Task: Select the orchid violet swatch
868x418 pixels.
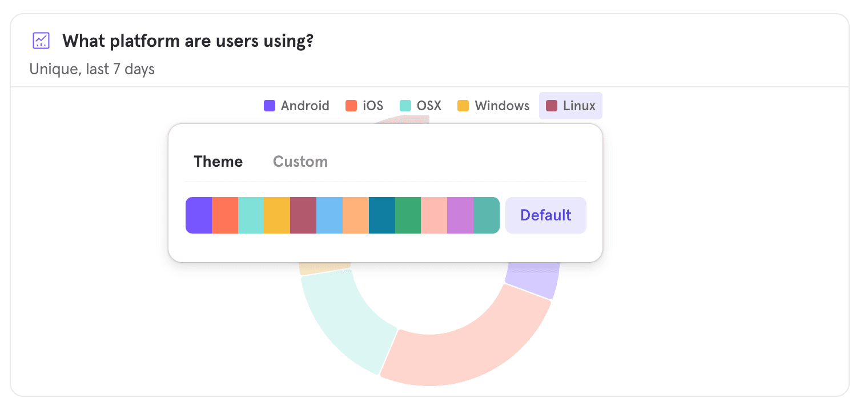Action: coord(460,215)
